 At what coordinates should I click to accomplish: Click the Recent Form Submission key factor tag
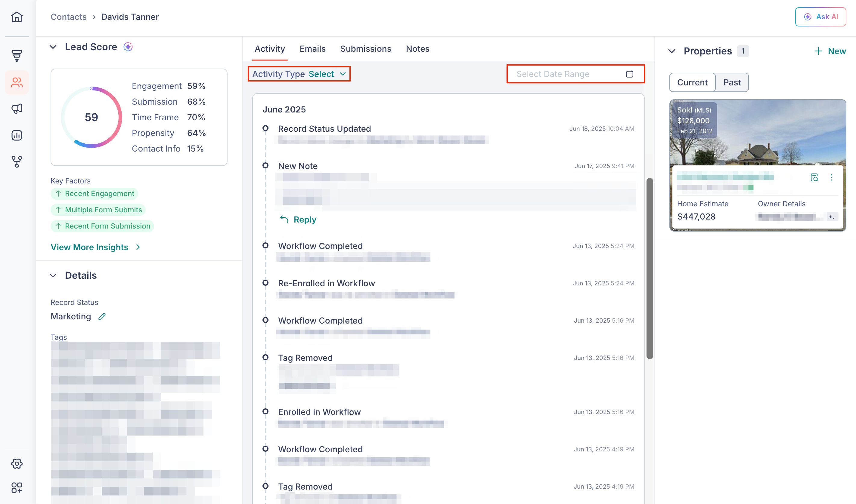click(102, 226)
